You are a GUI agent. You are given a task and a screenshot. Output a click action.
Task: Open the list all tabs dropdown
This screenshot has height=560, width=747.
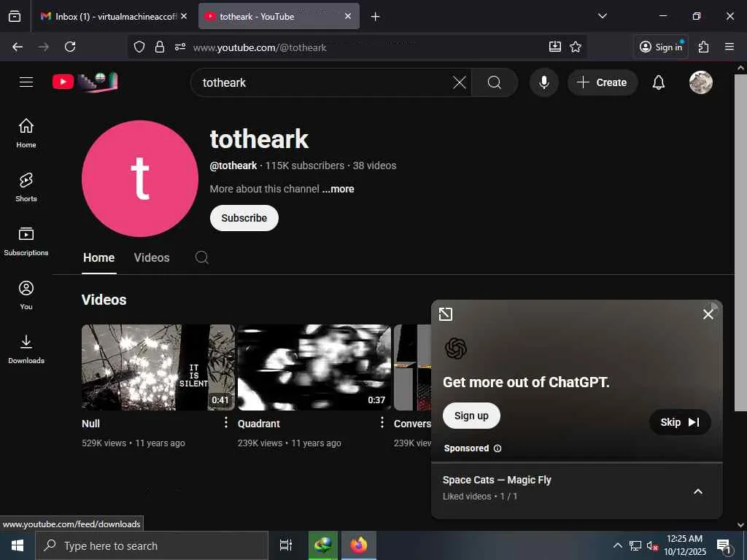click(x=602, y=16)
